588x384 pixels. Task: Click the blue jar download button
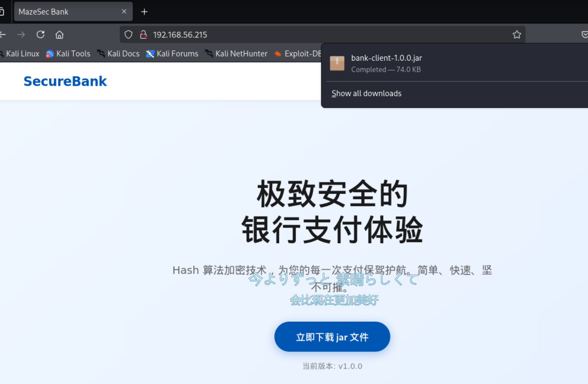pyautogui.click(x=332, y=337)
